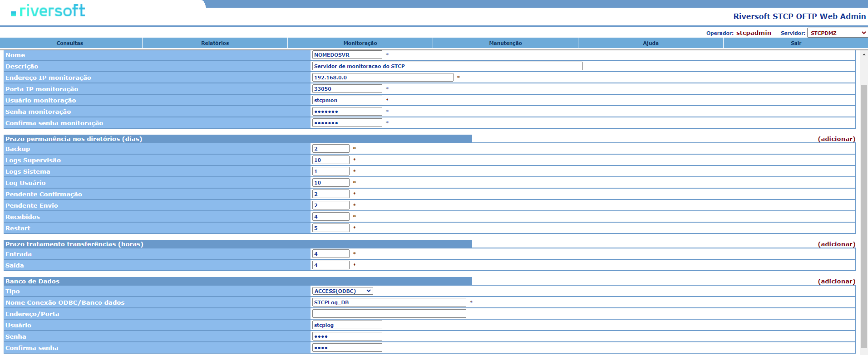Image resolution: width=868 pixels, height=355 pixels.
Task: Expand the Tipo dropdown set to ACCESS(ODBC)
Action: [343, 291]
